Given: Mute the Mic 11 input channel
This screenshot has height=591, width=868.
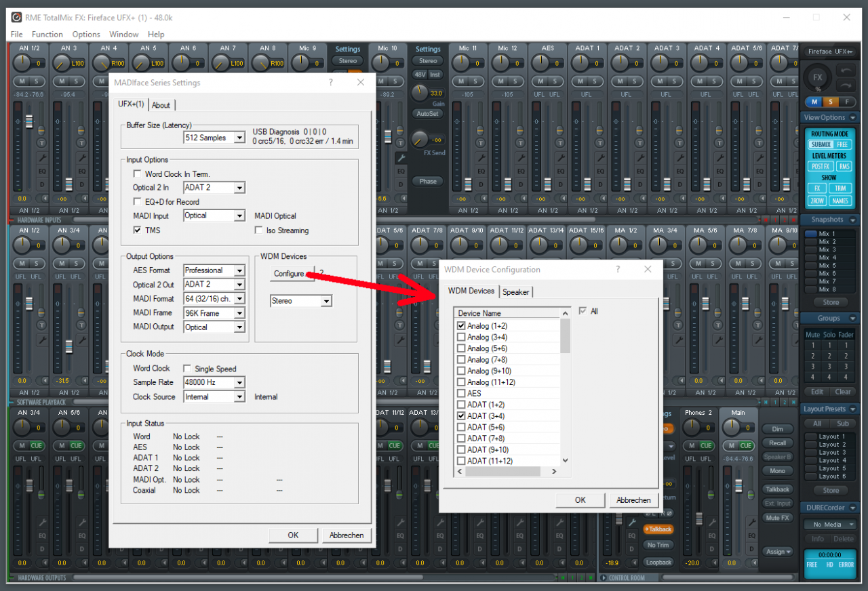Looking at the screenshot, I should (462, 81).
